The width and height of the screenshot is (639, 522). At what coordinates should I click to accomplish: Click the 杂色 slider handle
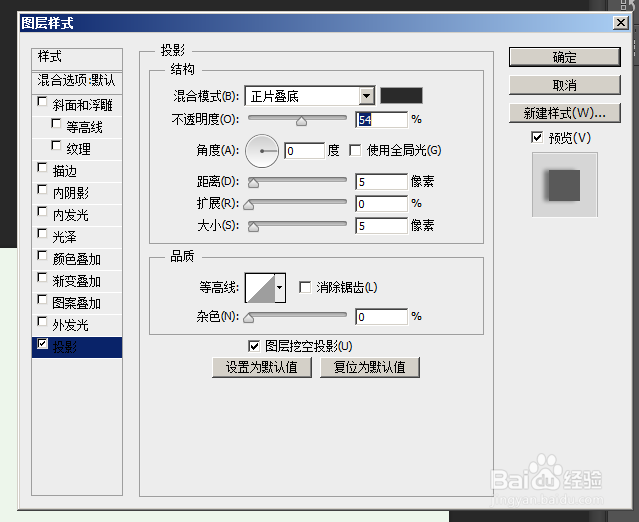[249, 318]
